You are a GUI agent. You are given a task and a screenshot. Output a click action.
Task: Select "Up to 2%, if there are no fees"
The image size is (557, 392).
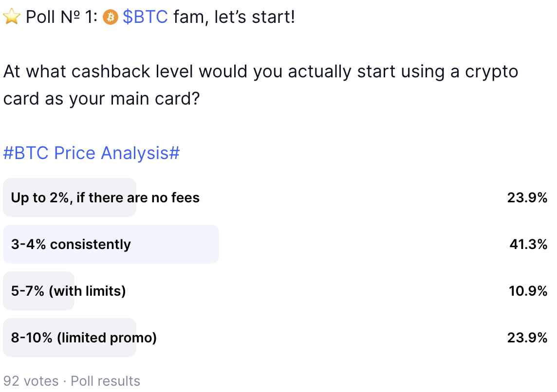tap(105, 197)
